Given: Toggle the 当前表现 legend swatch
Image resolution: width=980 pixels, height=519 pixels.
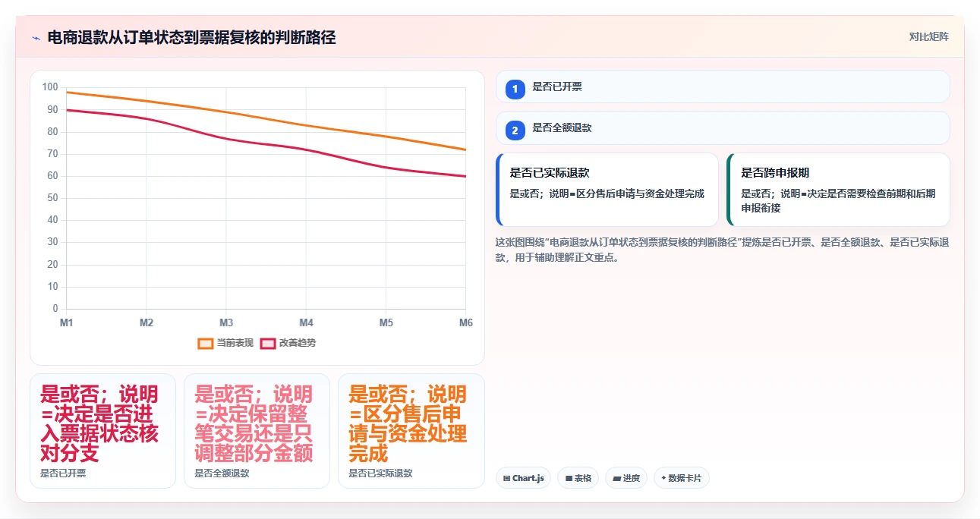Looking at the screenshot, I should click(x=206, y=343).
